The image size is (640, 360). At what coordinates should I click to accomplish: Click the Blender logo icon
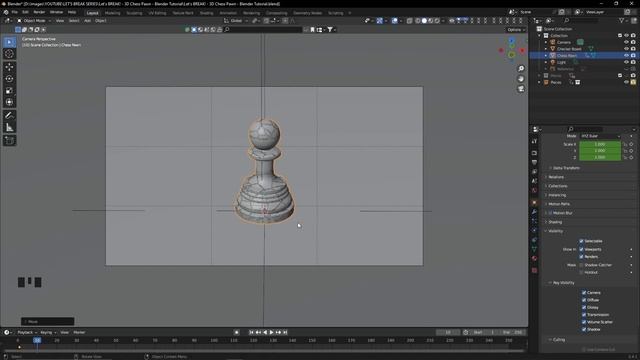click(6, 12)
